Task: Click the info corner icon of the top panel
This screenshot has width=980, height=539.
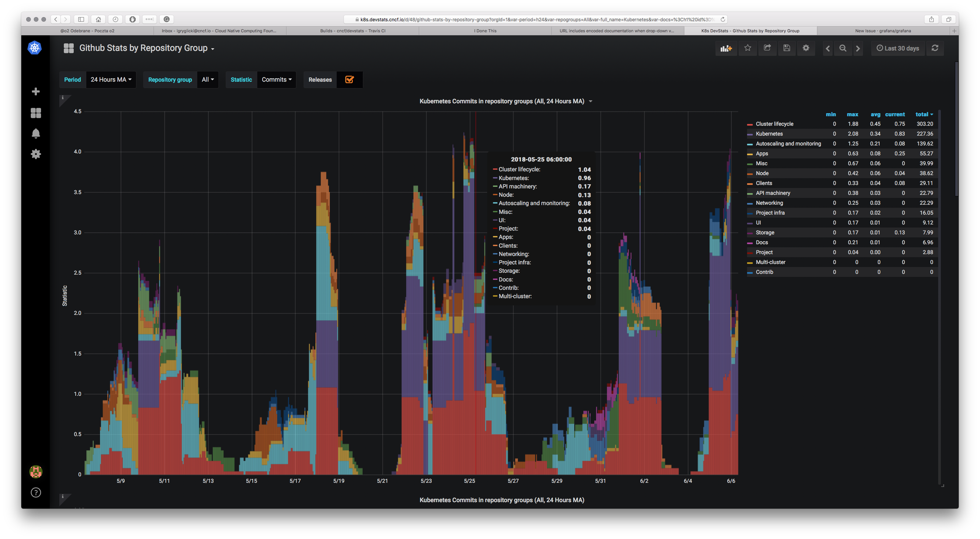Action: point(63,98)
